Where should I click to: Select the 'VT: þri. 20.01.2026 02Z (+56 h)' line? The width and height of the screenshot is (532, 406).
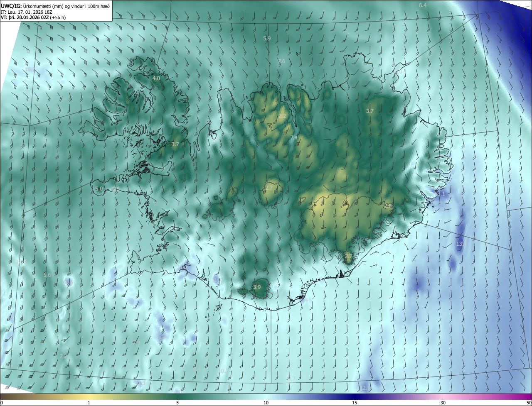pyautogui.click(x=33, y=17)
